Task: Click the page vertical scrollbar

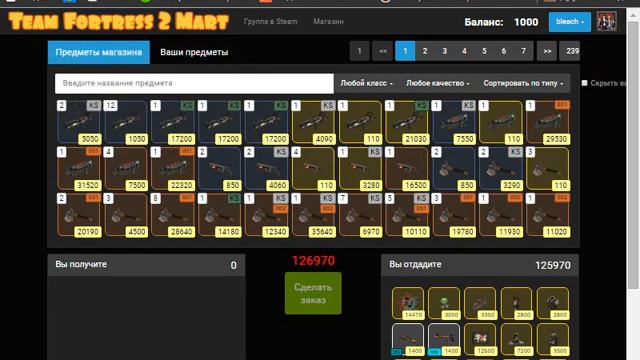Action: tap(633, 155)
